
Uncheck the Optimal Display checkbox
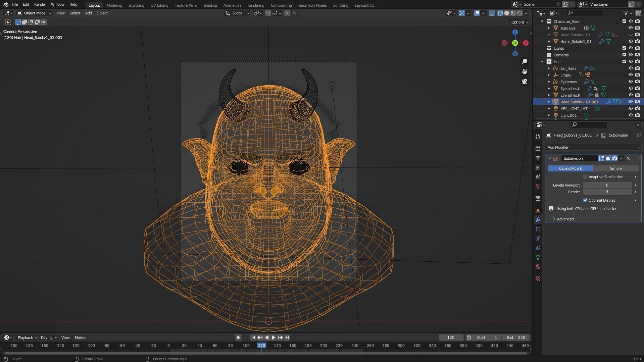click(x=585, y=200)
